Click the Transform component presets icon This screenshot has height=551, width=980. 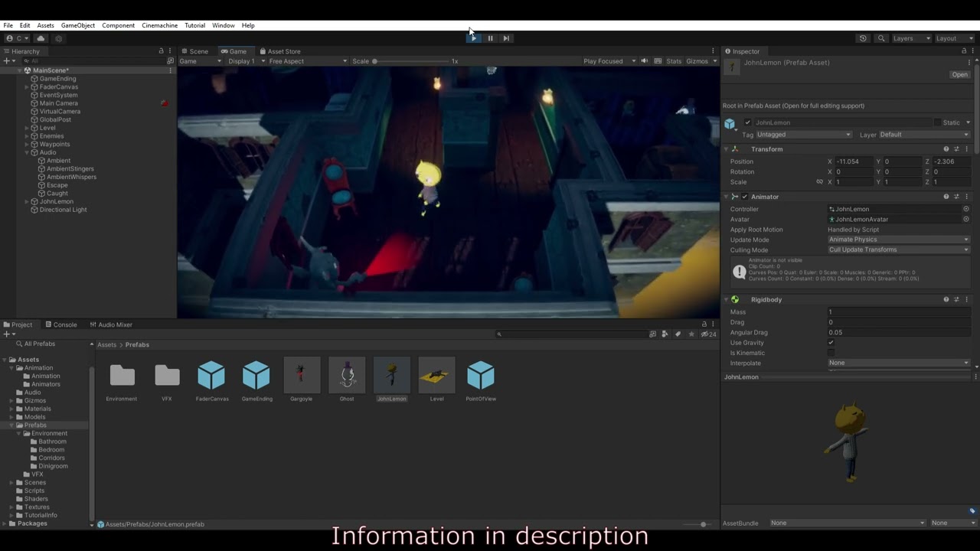click(x=956, y=149)
